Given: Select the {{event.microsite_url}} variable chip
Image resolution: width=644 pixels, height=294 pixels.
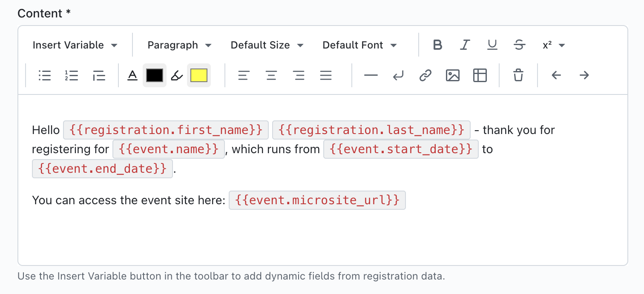Looking at the screenshot, I should (x=317, y=200).
